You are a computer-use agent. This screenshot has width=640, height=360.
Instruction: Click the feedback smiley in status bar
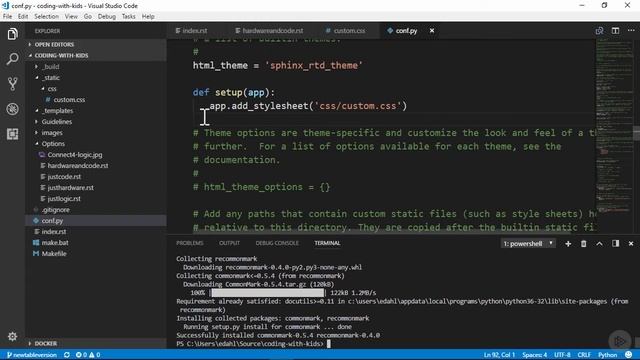pos(629,355)
